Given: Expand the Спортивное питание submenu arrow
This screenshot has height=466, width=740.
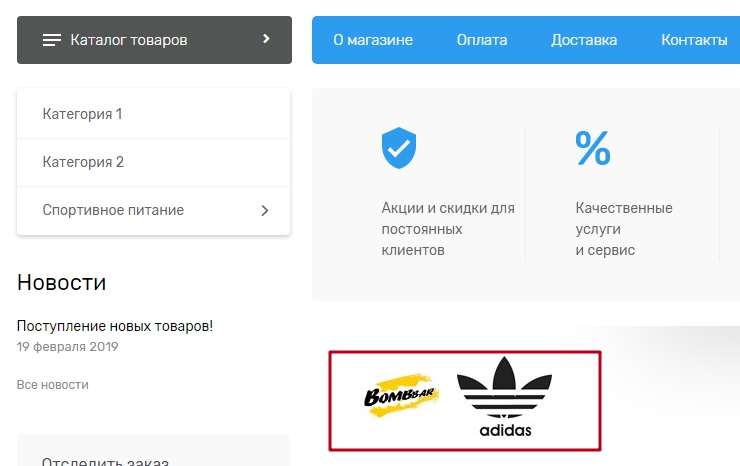Looking at the screenshot, I should (265, 211).
